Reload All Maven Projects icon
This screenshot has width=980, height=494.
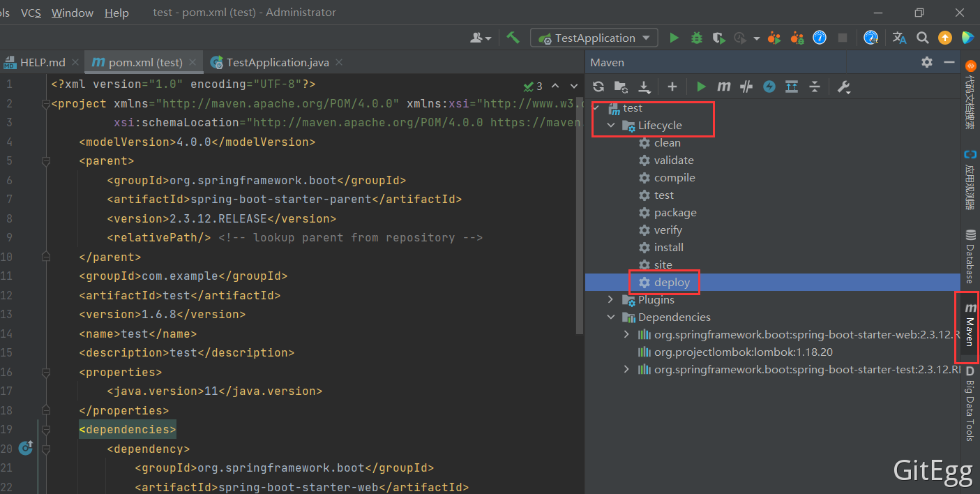598,87
